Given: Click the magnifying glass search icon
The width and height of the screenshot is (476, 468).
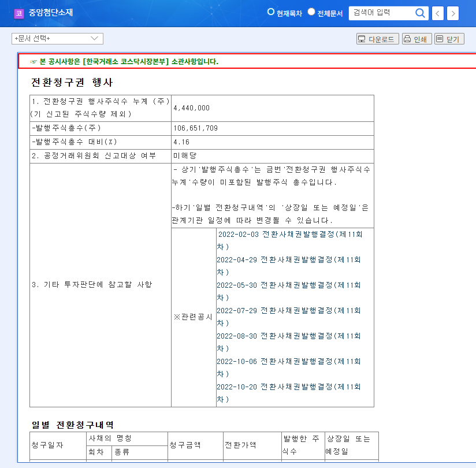Looking at the screenshot, I should pyautogui.click(x=420, y=13).
